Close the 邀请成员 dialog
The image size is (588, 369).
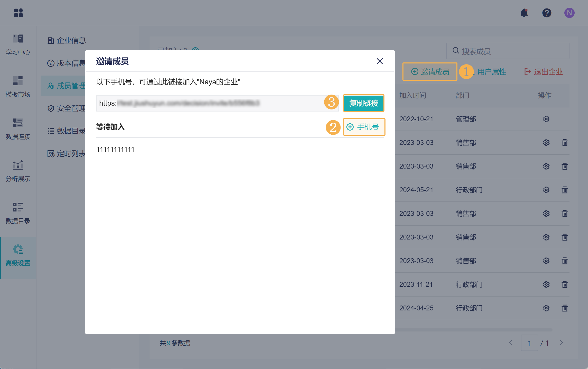tap(380, 61)
